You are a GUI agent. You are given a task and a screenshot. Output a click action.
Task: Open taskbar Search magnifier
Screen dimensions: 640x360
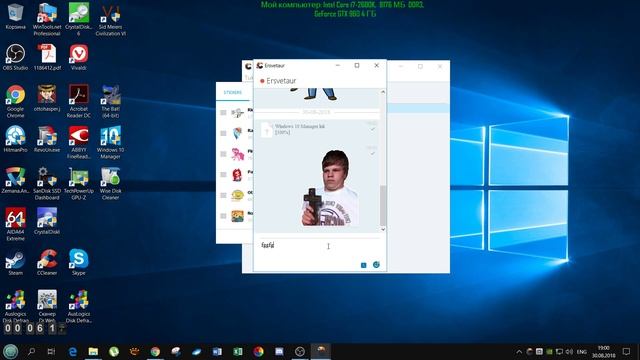[x=31, y=351]
